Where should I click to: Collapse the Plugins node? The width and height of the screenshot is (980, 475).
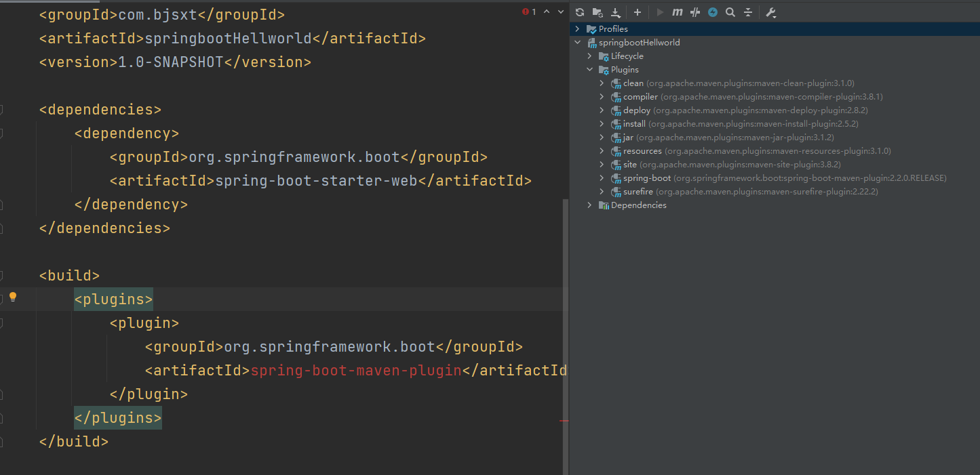pyautogui.click(x=590, y=70)
